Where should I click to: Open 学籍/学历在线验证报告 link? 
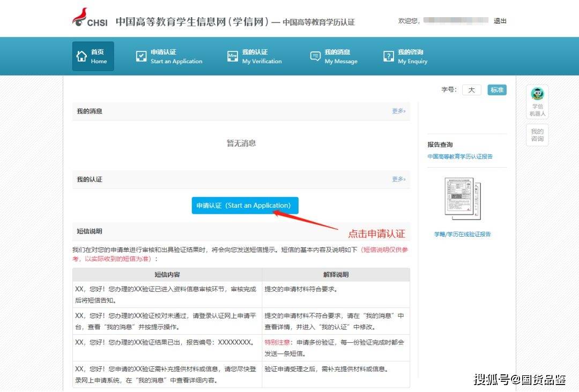(462, 234)
